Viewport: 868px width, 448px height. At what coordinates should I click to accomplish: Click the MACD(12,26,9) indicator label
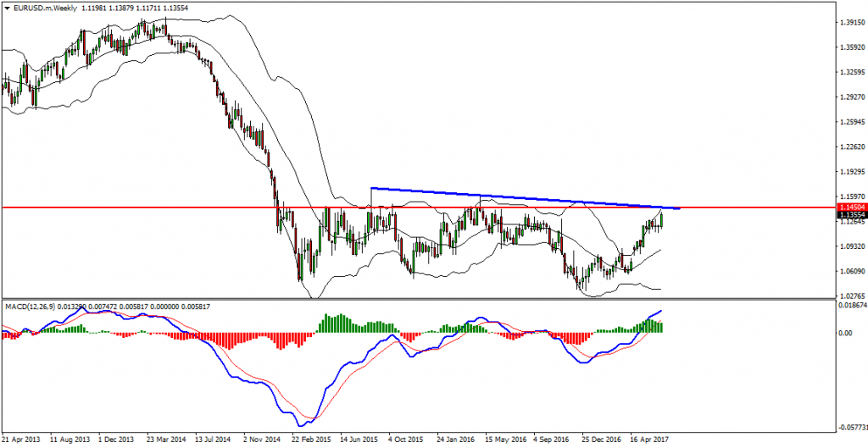coord(31,305)
